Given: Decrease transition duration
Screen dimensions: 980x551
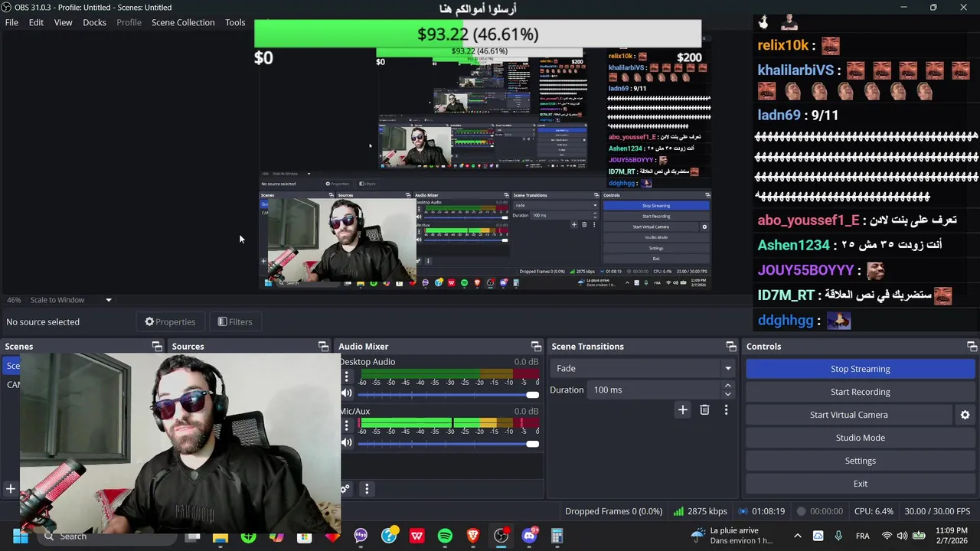Looking at the screenshot, I should click(x=727, y=394).
